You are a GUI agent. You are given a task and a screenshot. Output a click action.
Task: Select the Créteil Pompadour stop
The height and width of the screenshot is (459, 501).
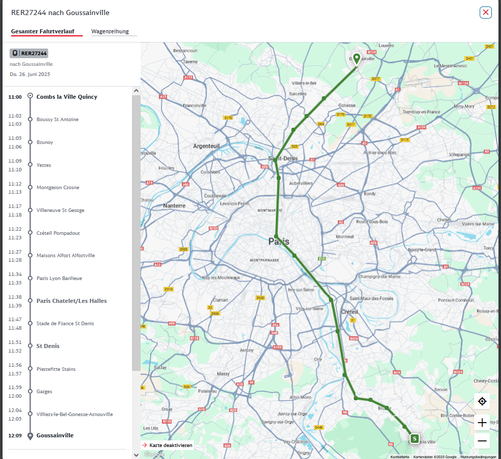pyautogui.click(x=58, y=233)
